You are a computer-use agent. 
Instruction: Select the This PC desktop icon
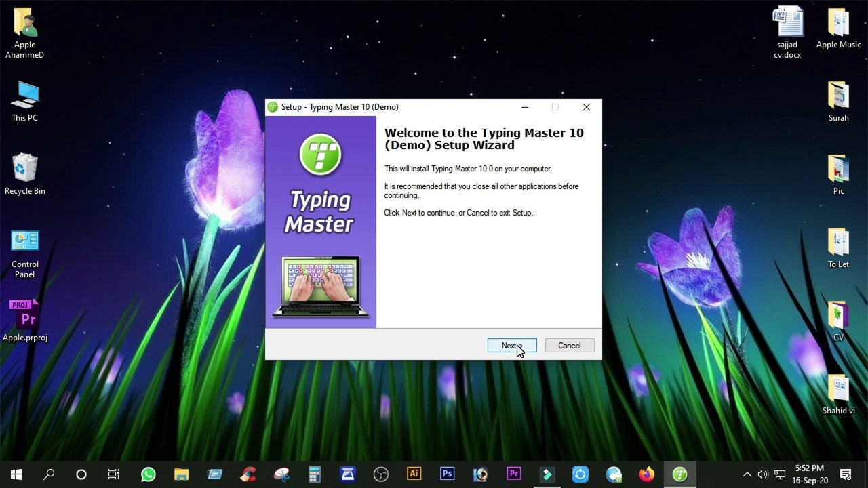[25, 102]
